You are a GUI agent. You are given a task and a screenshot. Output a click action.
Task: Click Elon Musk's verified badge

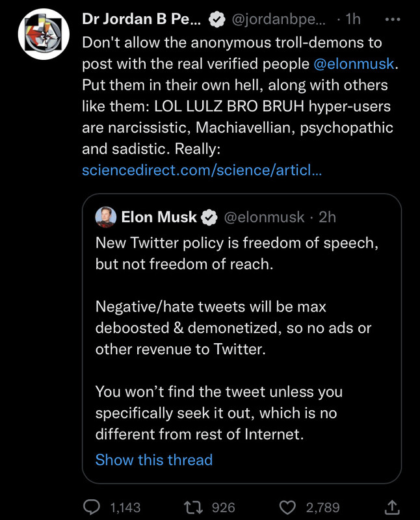click(209, 217)
